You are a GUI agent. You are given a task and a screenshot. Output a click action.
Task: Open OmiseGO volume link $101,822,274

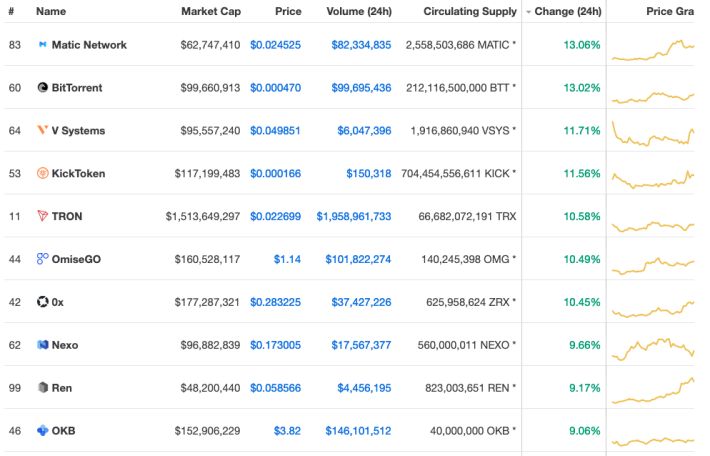[x=358, y=259]
